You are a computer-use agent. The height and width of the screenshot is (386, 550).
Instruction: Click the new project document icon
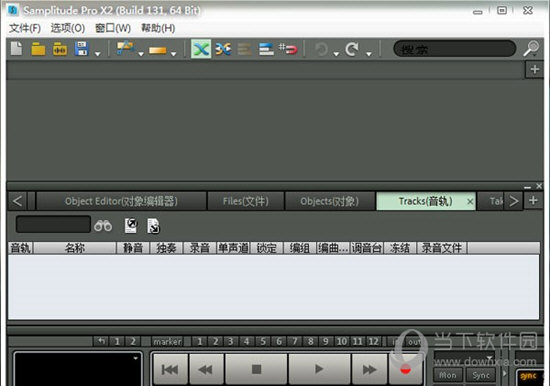16,49
